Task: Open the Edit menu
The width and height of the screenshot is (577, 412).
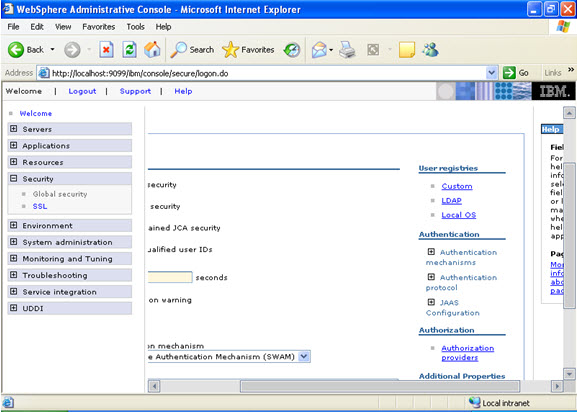Action: click(x=37, y=26)
